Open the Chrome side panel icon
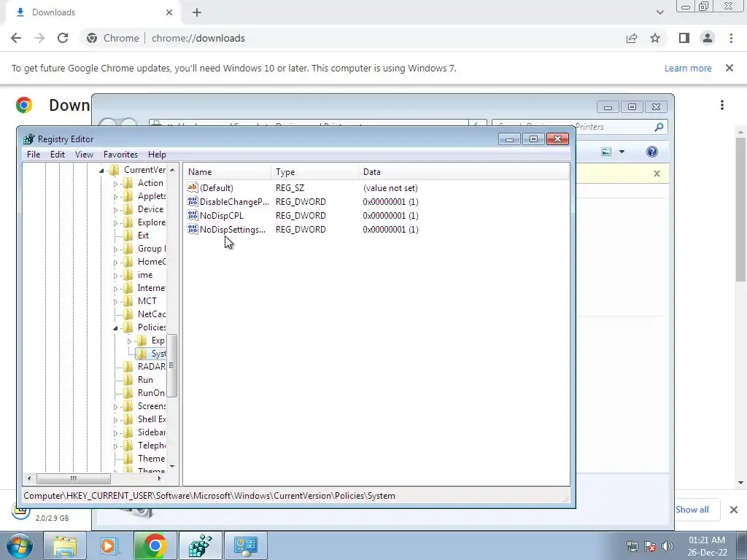 [684, 38]
